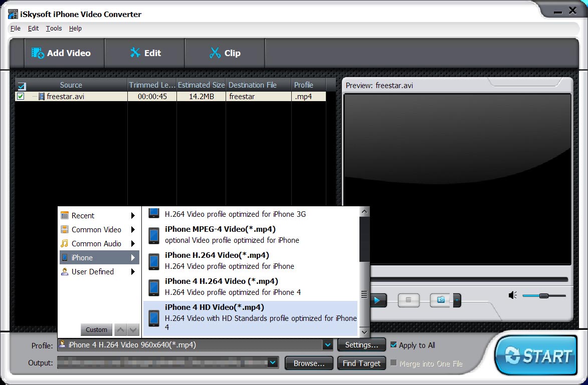Open the profile Settings dialog
The image size is (588, 385).
pyautogui.click(x=361, y=345)
